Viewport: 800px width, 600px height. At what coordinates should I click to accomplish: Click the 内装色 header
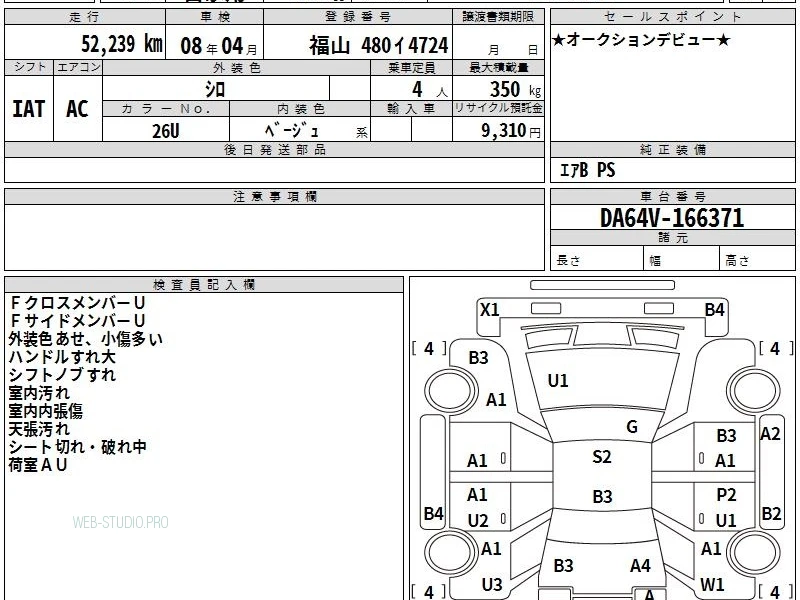click(x=300, y=109)
